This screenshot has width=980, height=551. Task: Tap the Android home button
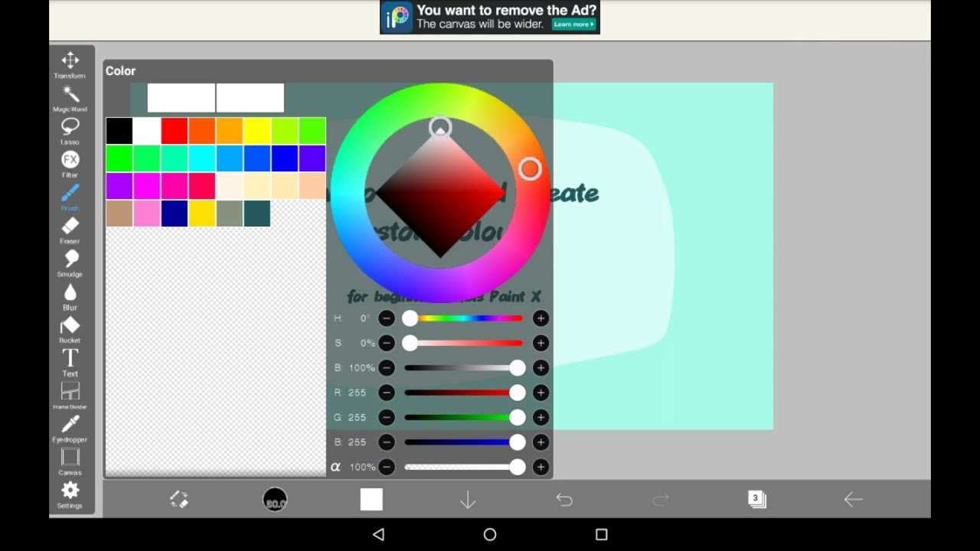click(x=488, y=536)
